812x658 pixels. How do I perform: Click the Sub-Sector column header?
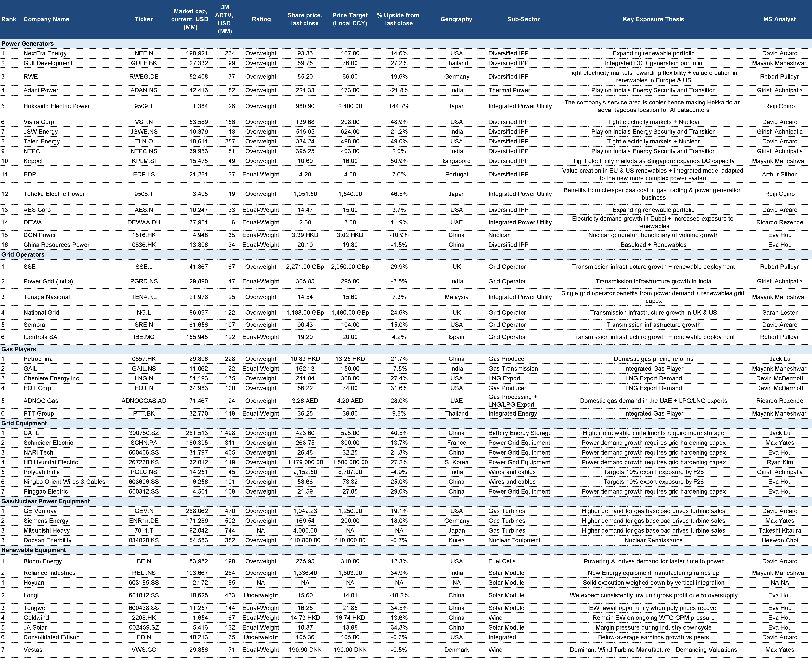point(523,19)
